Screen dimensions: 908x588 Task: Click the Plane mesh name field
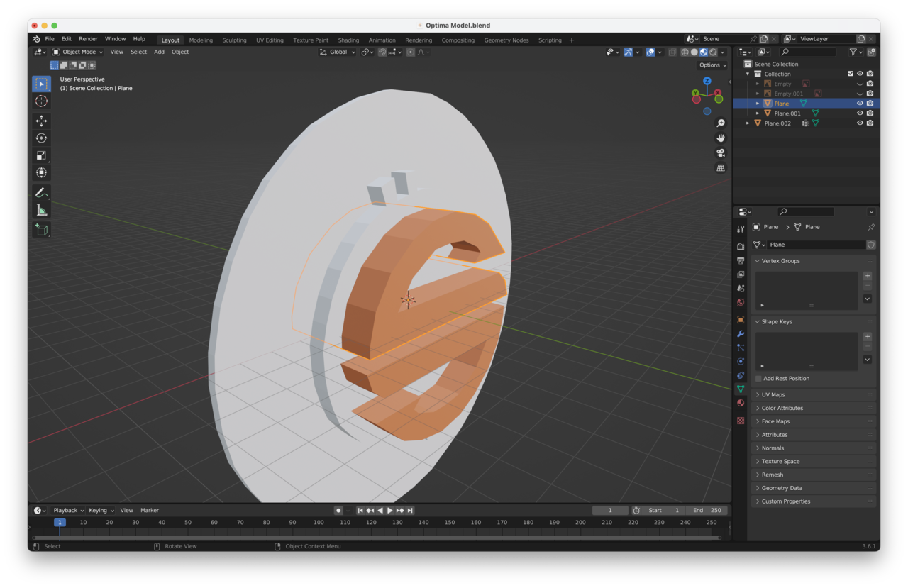(x=816, y=245)
